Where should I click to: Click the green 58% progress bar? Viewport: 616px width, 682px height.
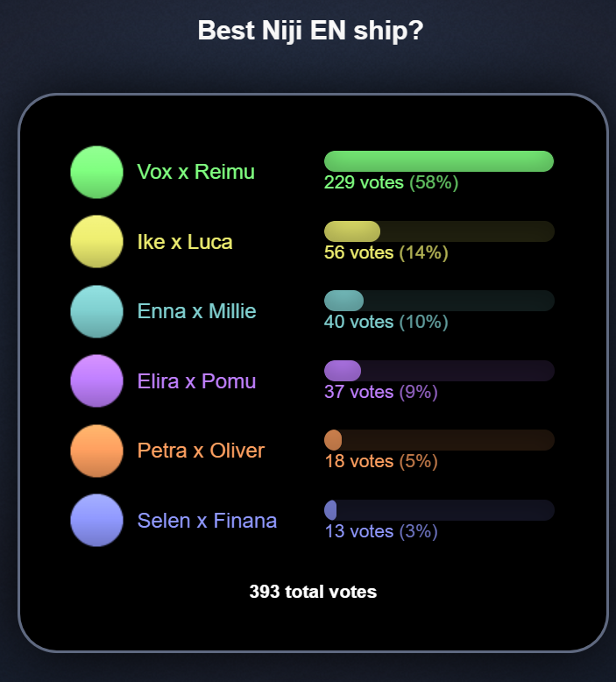[x=439, y=161]
